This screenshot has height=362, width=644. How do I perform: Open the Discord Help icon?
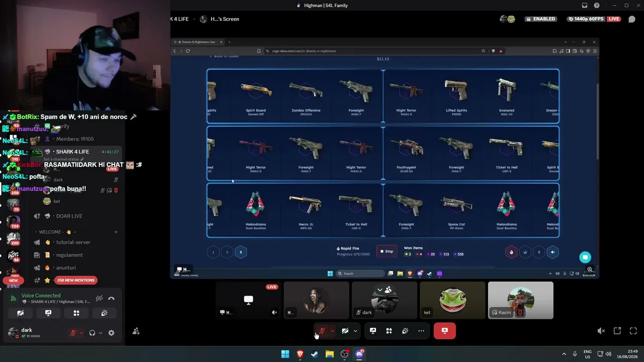(x=597, y=6)
